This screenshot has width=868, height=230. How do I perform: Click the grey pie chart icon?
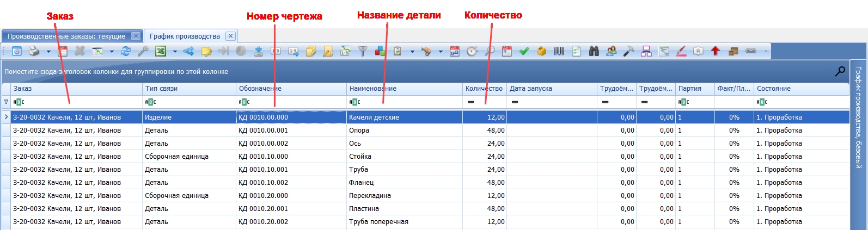pos(241,51)
